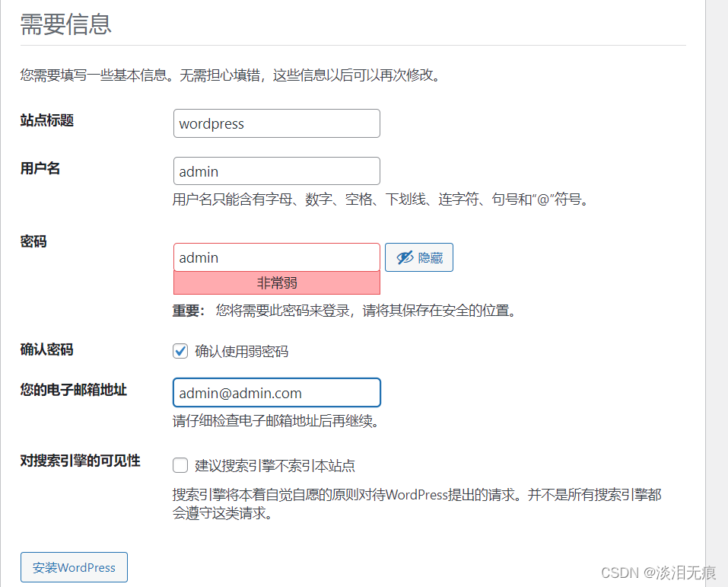Click the 用户名 label
This screenshot has width=728, height=587.
click(40, 168)
